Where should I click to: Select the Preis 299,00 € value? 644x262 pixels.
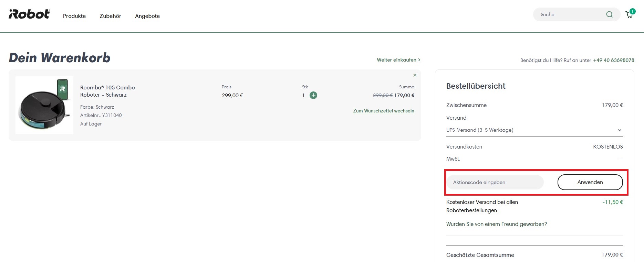click(x=232, y=96)
